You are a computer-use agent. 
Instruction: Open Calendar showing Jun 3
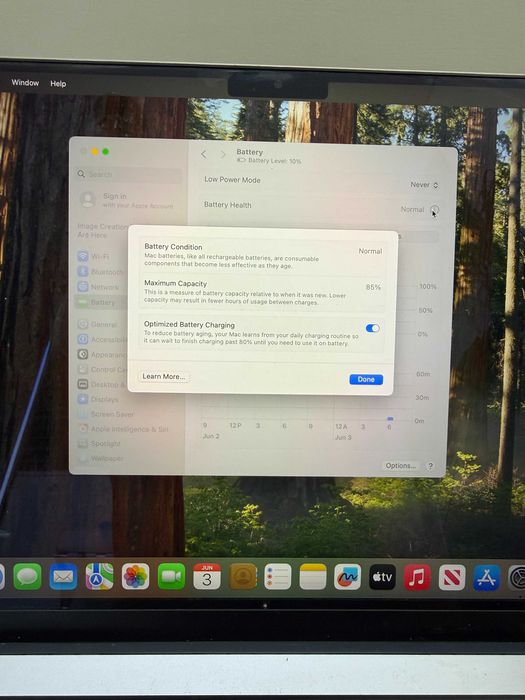(207, 576)
